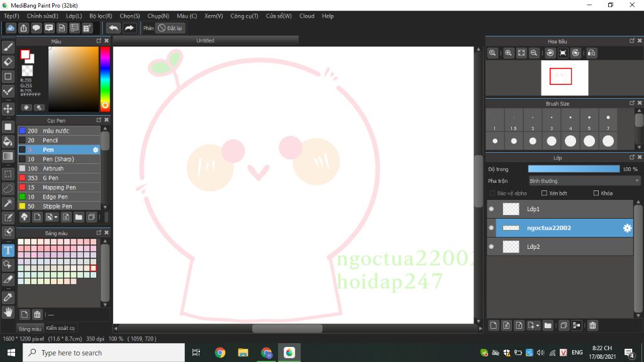
Task: Delete the selected layer with trash icon
Action: 592,326
